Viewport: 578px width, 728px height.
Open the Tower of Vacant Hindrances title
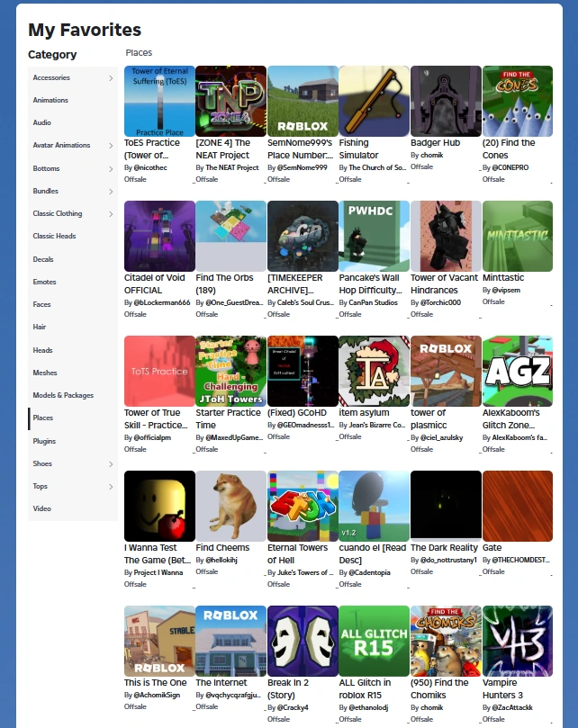click(x=444, y=283)
